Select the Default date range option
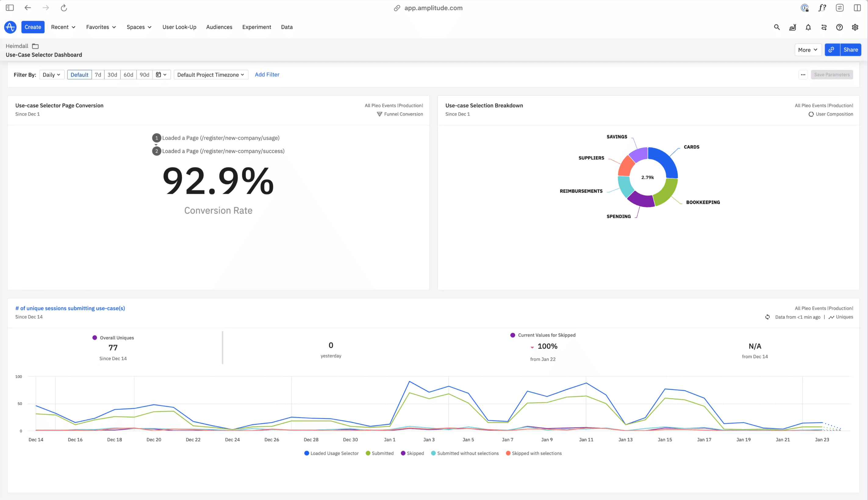 point(79,74)
